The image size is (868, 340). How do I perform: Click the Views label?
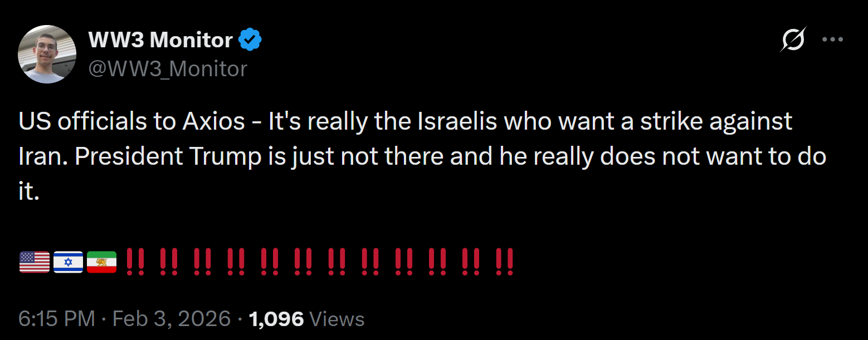tap(337, 319)
